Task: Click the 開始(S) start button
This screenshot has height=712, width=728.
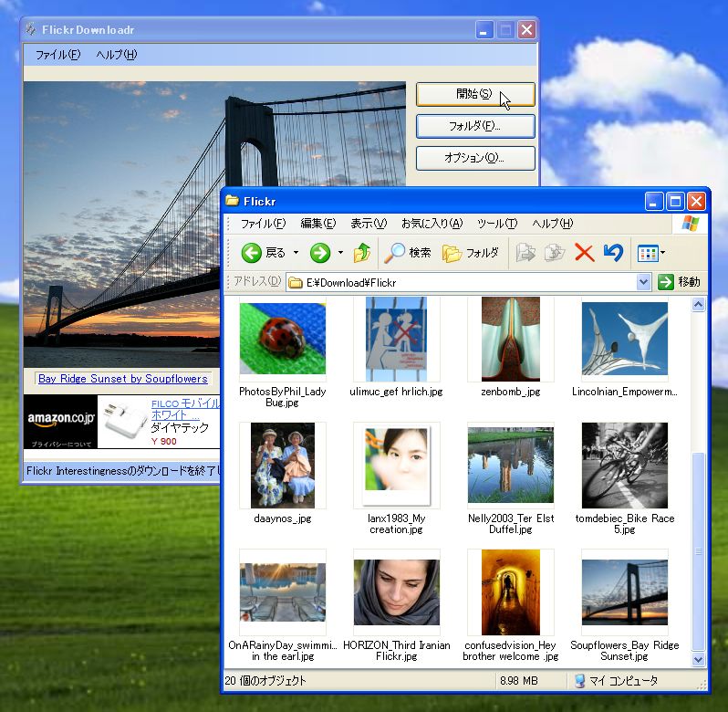Action: point(475,94)
